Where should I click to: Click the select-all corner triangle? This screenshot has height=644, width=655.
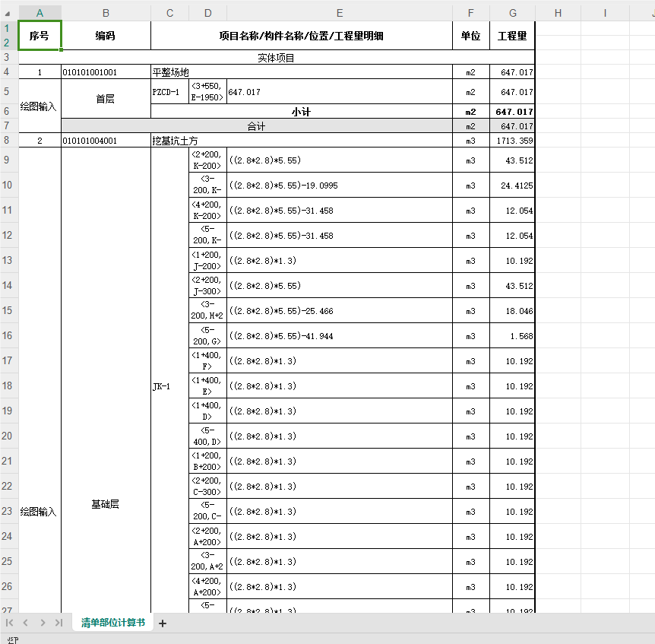click(8, 14)
